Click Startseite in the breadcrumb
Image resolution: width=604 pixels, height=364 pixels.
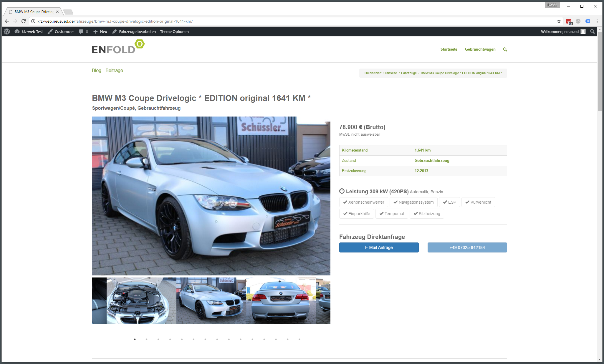[x=390, y=73]
